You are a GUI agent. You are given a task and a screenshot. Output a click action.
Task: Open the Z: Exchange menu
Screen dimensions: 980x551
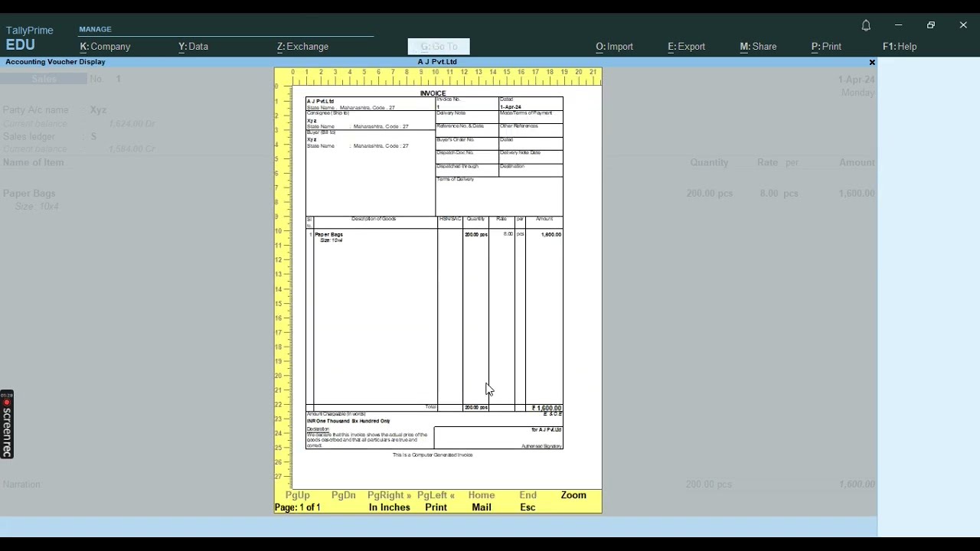(302, 47)
